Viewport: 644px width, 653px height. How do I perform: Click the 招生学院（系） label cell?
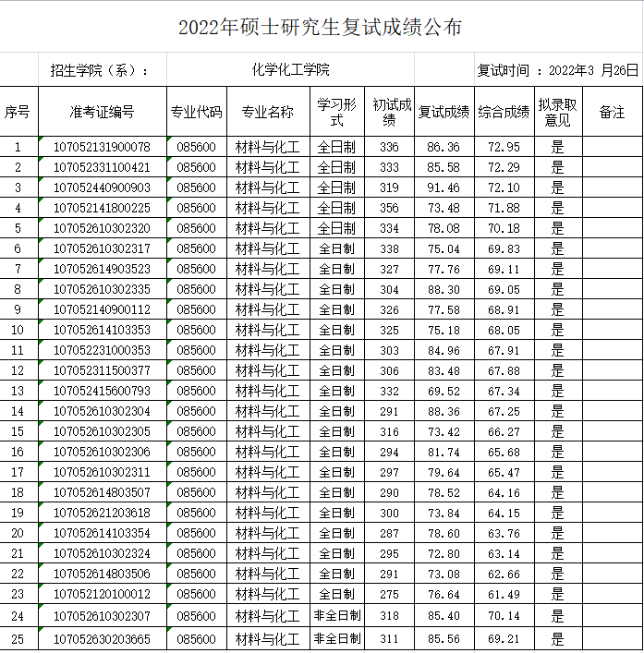[x=102, y=69]
